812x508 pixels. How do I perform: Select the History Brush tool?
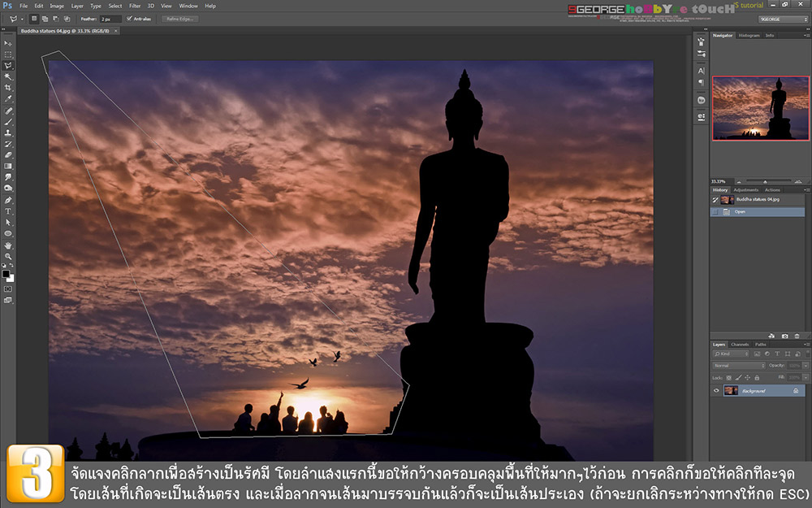click(x=8, y=144)
